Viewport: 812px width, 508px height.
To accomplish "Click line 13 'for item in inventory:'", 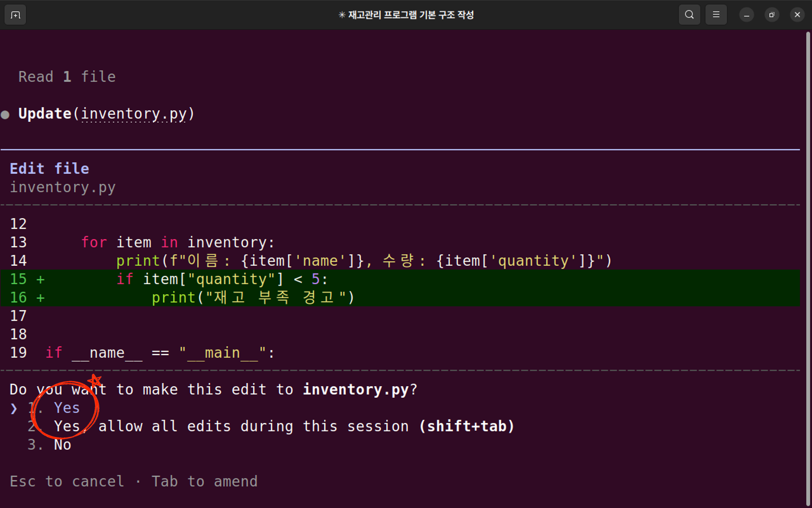I will (178, 242).
